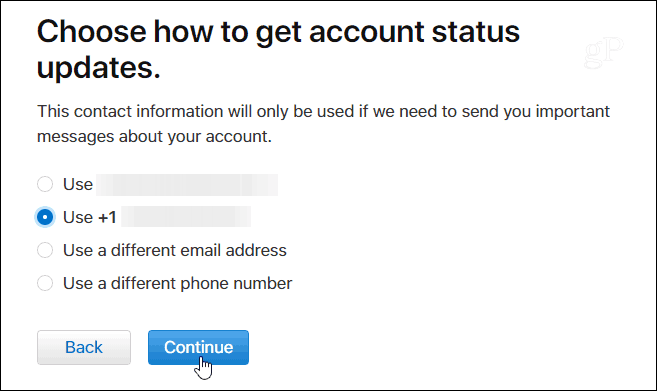Click the 'messages about your account.' text line

point(154,137)
